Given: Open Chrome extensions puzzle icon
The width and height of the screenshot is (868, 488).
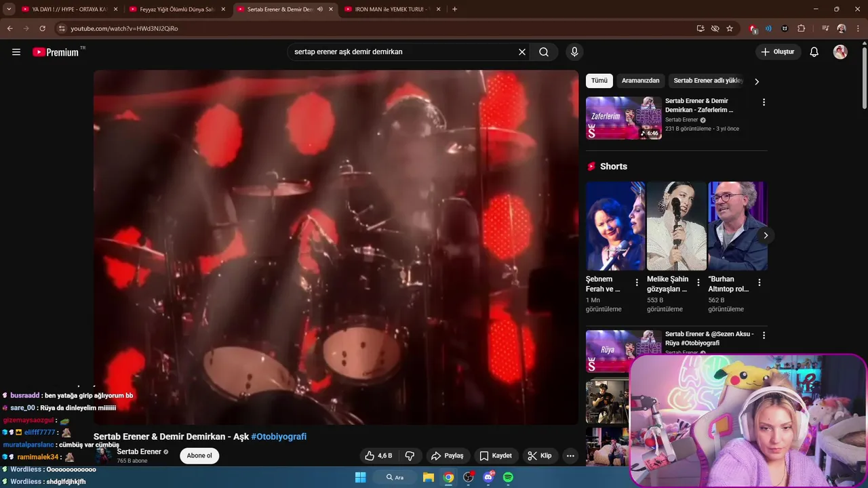Looking at the screenshot, I should (x=802, y=28).
